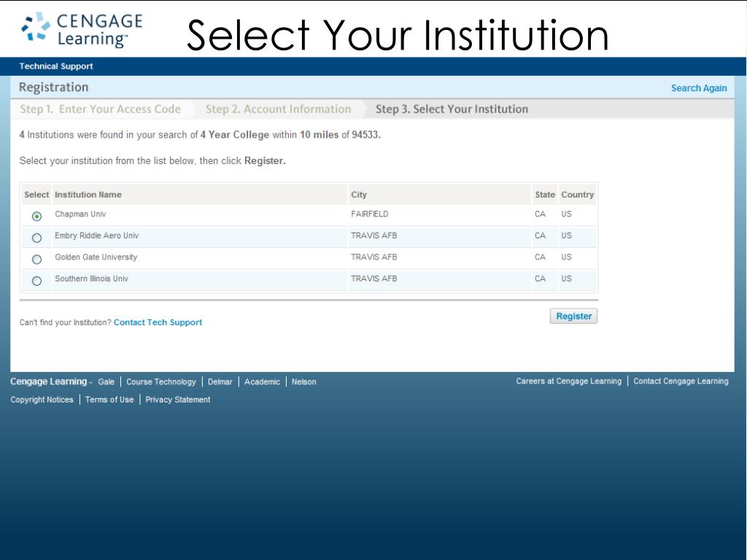Click the CA state cell for Embry Riddle

pos(540,236)
